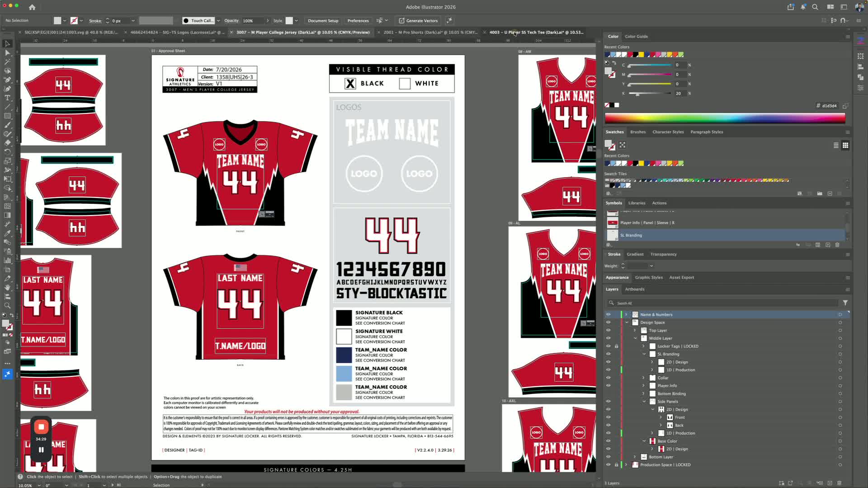Unlock the Locker Tags | LOCKED layer

(x=616, y=346)
